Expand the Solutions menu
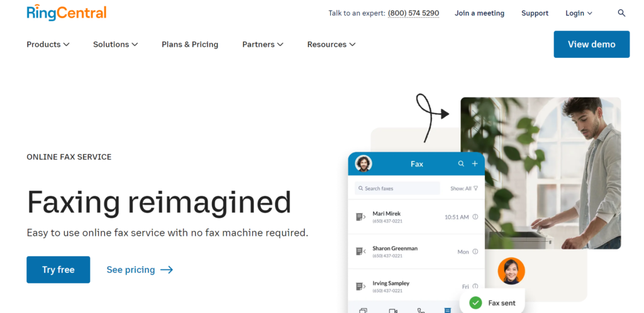 coord(116,45)
